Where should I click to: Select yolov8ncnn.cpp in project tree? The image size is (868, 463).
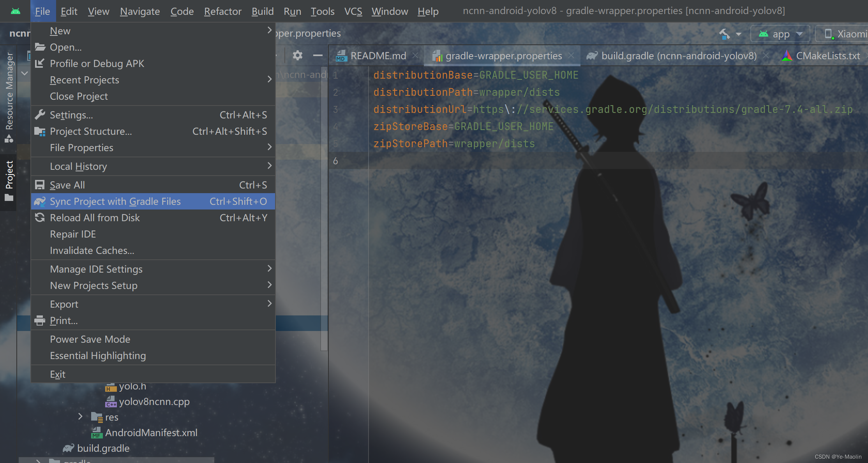pyautogui.click(x=154, y=401)
